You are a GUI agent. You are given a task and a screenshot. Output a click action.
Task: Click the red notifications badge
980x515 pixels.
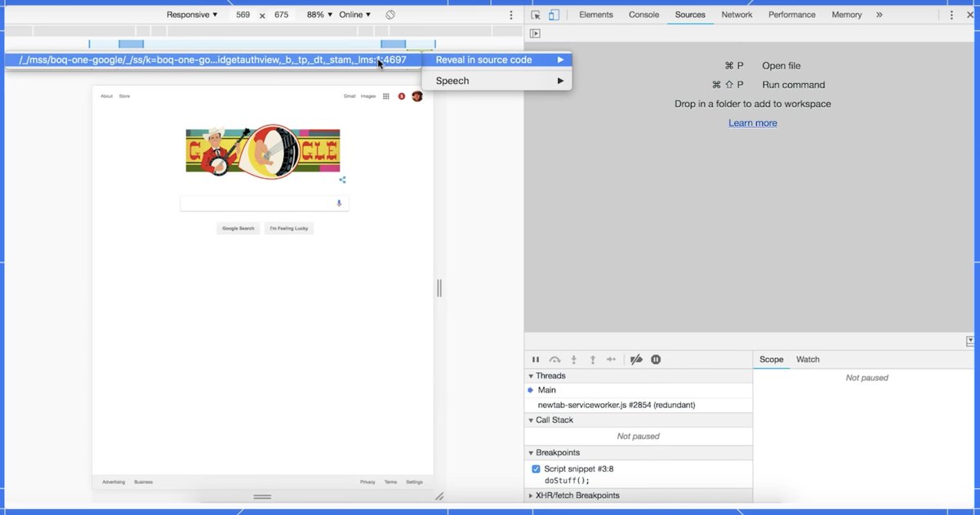click(x=401, y=96)
